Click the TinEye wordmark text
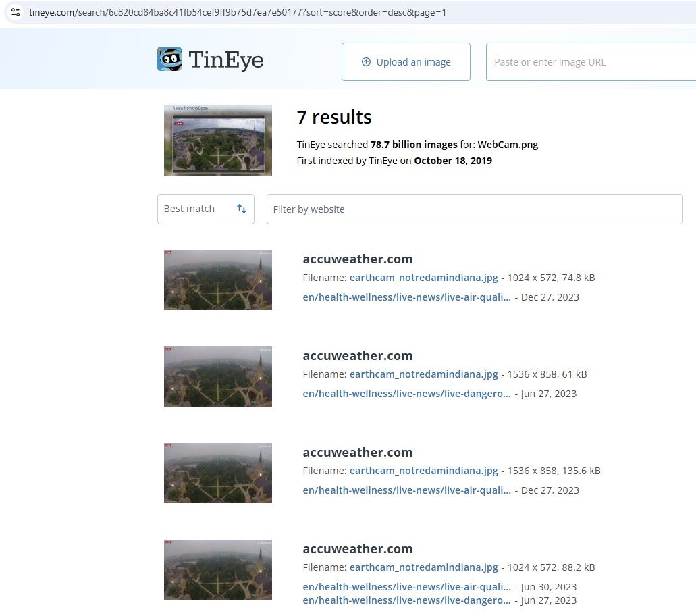 coord(226,61)
